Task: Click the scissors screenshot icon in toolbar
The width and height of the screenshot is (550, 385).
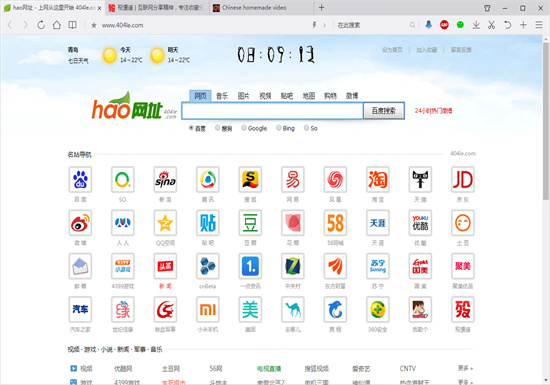Action: pyautogui.click(x=491, y=25)
